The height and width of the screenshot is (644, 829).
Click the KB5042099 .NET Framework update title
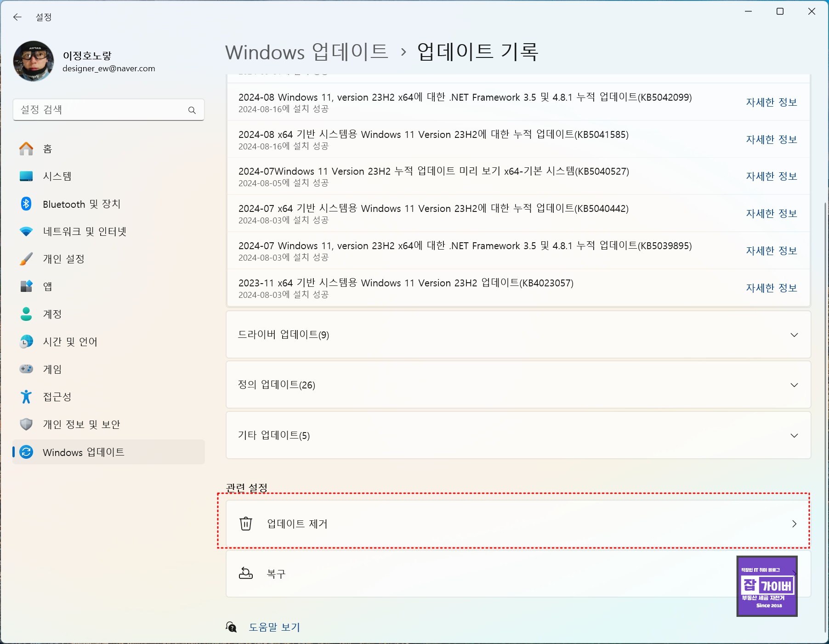tap(465, 97)
